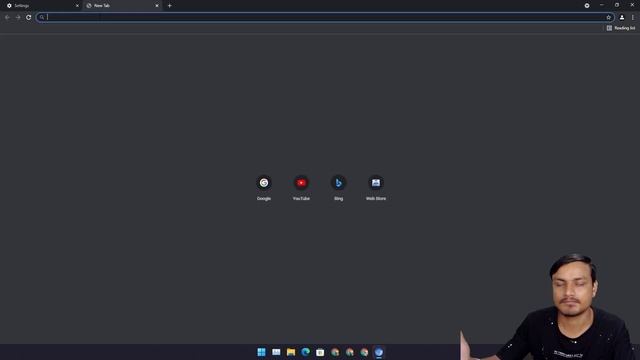This screenshot has width=640, height=360.
Task: Open the Windows Start menu
Action: pos(261,352)
